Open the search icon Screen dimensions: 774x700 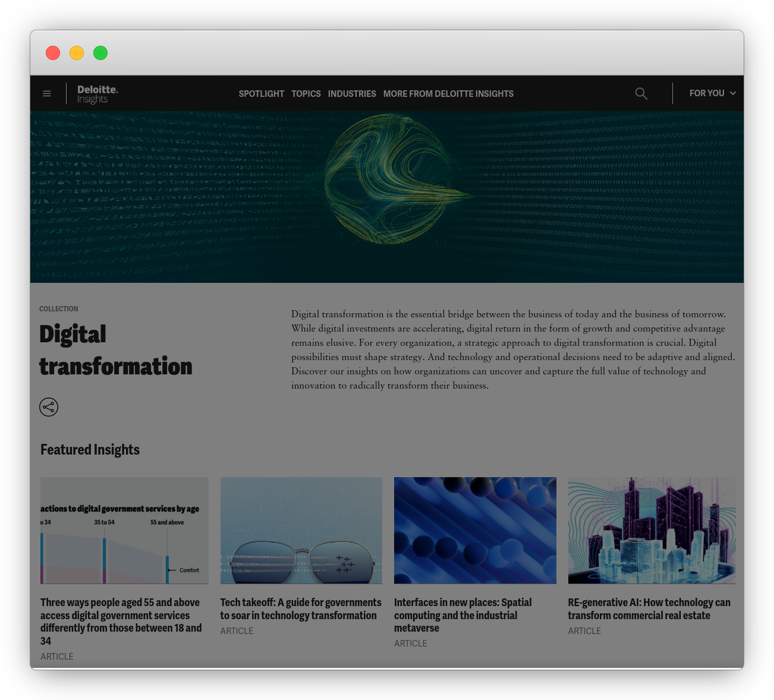641,93
